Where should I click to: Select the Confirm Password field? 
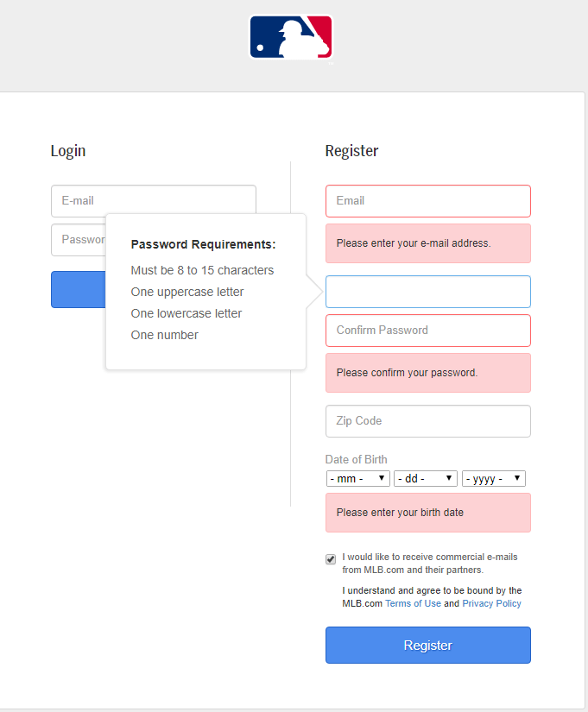tap(427, 330)
